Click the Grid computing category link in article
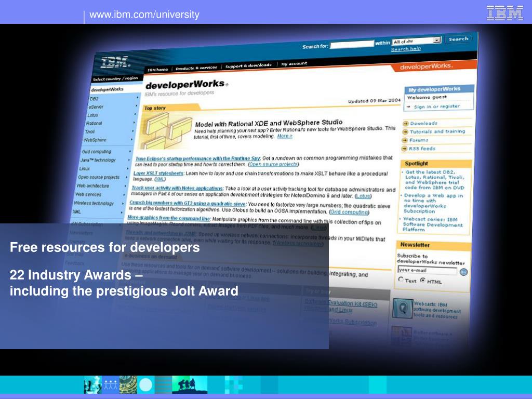Image resolution: width=532 pixels, height=399 pixels. [349, 212]
